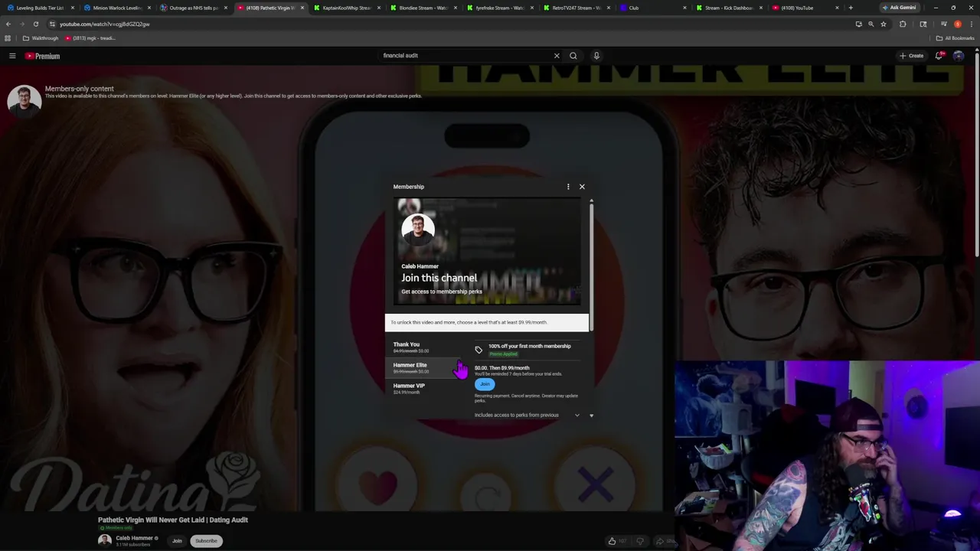Open the Create menu
This screenshot has height=551, width=980.
pos(911,56)
